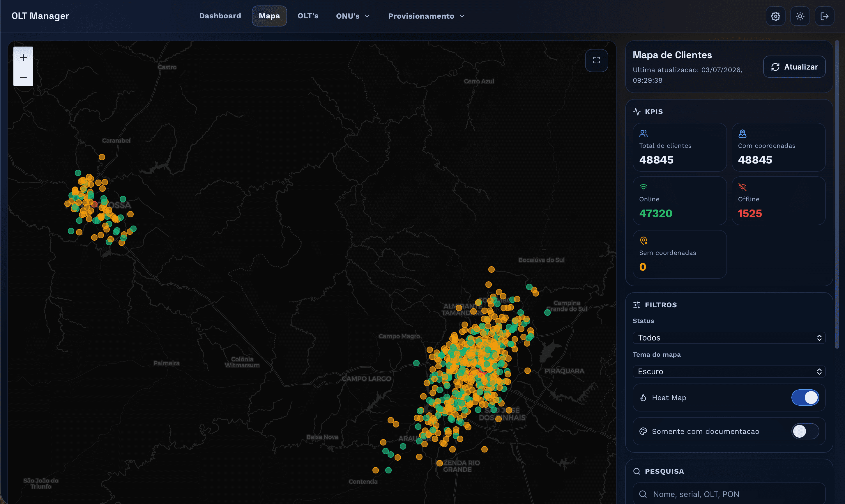Click the Palmeira map label
845x504 pixels.
coord(167,363)
